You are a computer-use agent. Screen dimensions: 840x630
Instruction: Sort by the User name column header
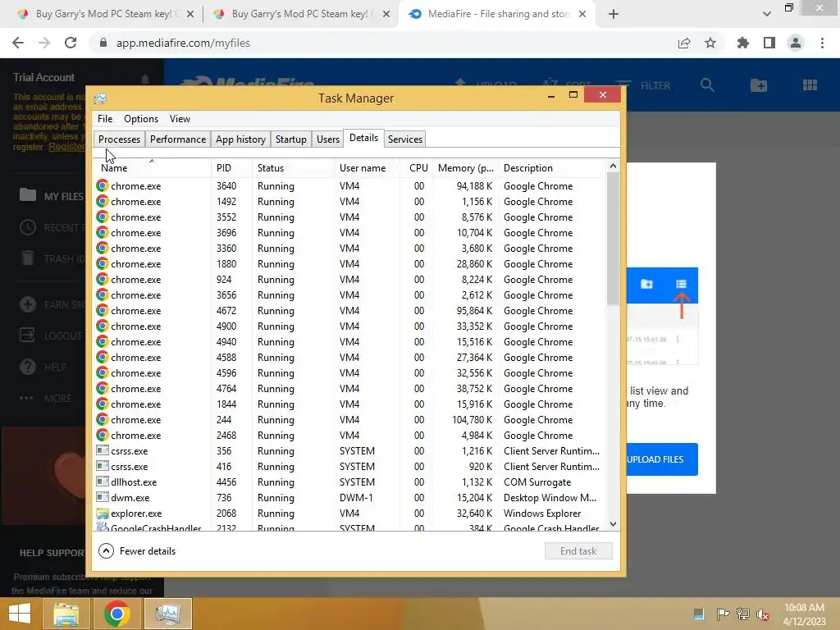(x=367, y=167)
